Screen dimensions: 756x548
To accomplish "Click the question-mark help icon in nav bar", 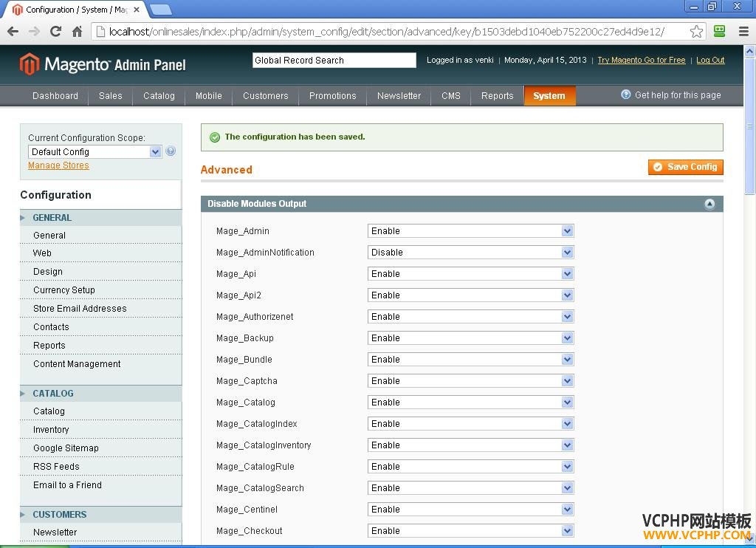I will [x=625, y=95].
